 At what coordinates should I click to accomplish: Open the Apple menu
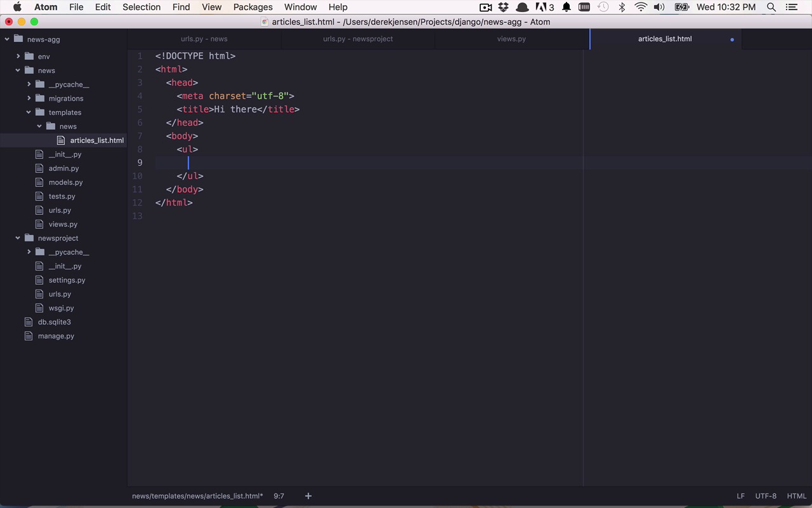(17, 7)
